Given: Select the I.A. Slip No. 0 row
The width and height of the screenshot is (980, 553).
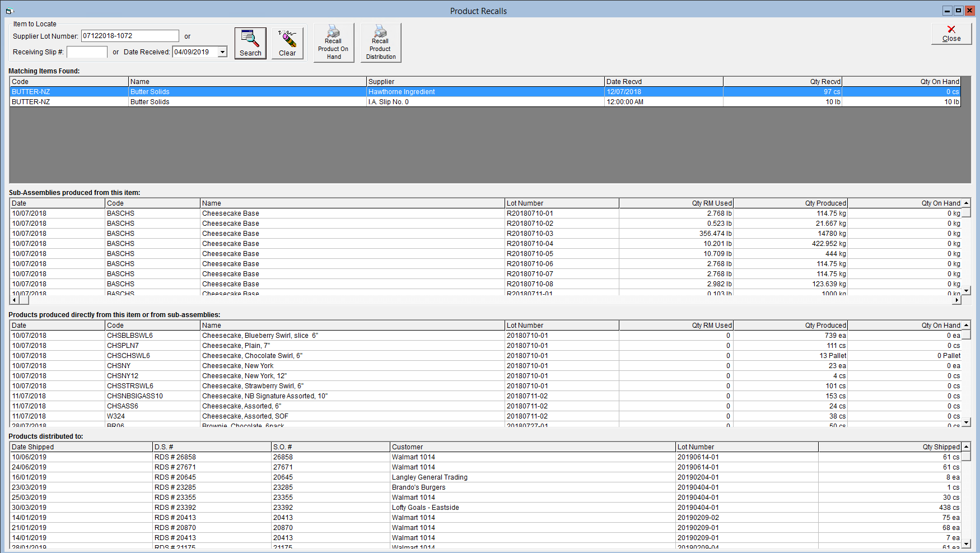Looking at the screenshot, I should point(485,102).
